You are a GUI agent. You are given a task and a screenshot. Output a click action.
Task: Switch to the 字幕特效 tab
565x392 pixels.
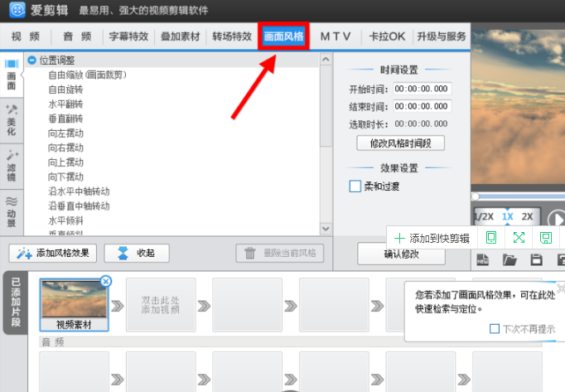128,36
